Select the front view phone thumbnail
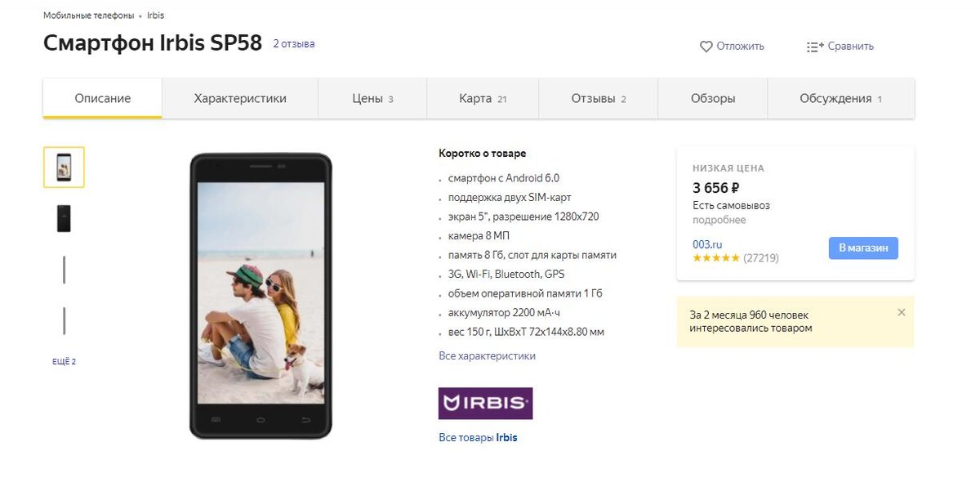The width and height of the screenshot is (980, 478). (x=64, y=168)
